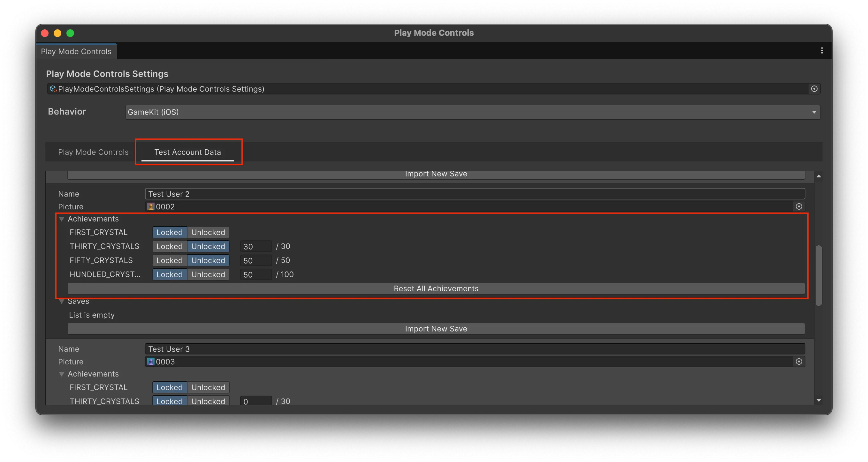The height and width of the screenshot is (462, 868).
Task: Click the scroll down arrow
Action: coord(819,400)
